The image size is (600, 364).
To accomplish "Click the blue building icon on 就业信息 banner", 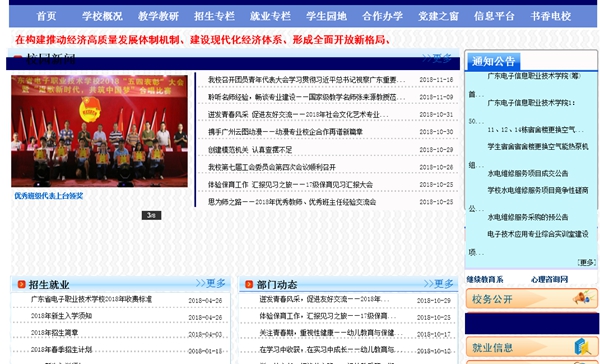I will tap(583, 347).
